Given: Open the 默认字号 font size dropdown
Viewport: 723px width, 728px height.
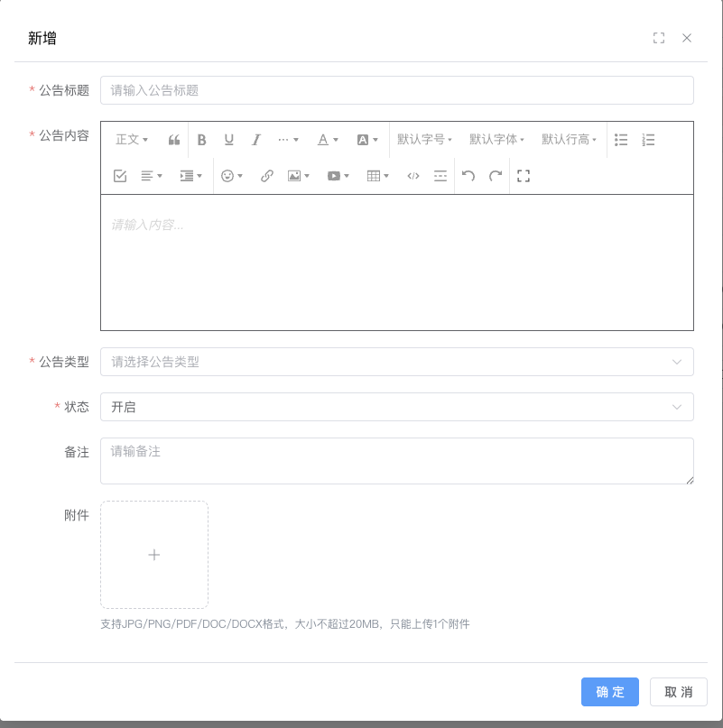Looking at the screenshot, I should tap(424, 140).
